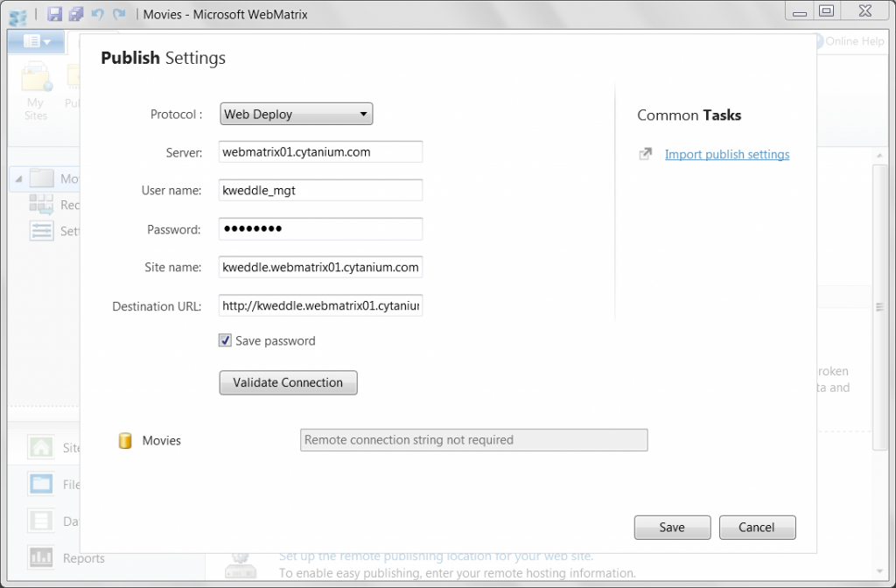The height and width of the screenshot is (588, 896).
Task: Open the WebMatrix application menu button
Action: point(37,41)
